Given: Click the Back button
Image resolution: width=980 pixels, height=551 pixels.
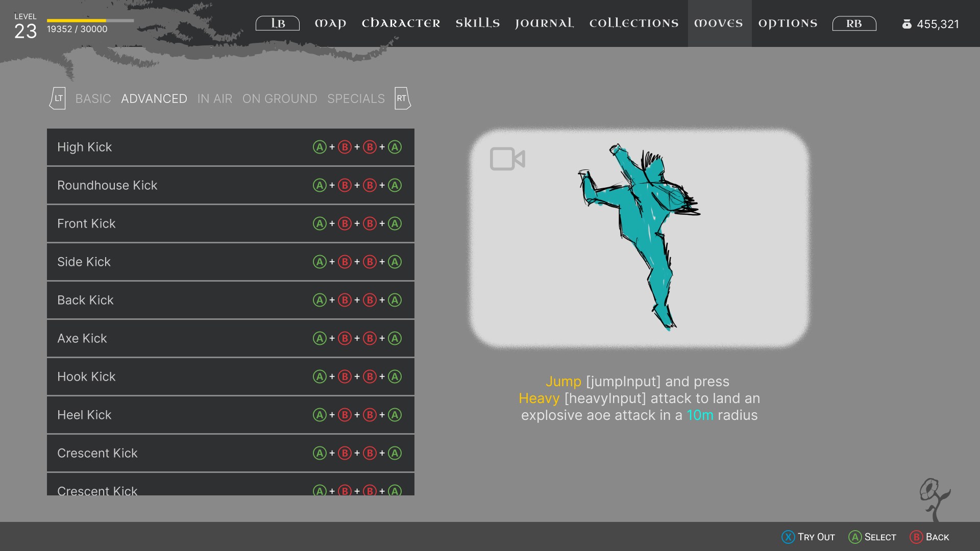Looking at the screenshot, I should coord(929,537).
